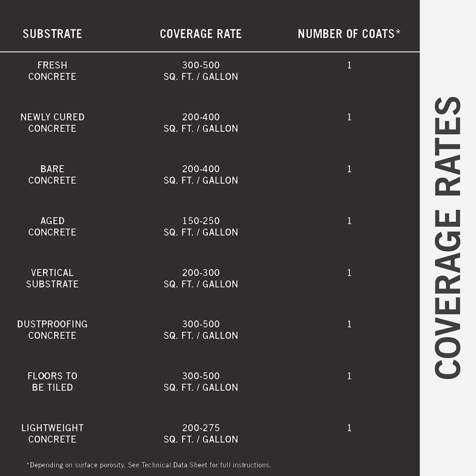The height and width of the screenshot is (476, 476).
Task: Click the 200-275 sq. ft. coverage value
Action: pyautogui.click(x=201, y=434)
